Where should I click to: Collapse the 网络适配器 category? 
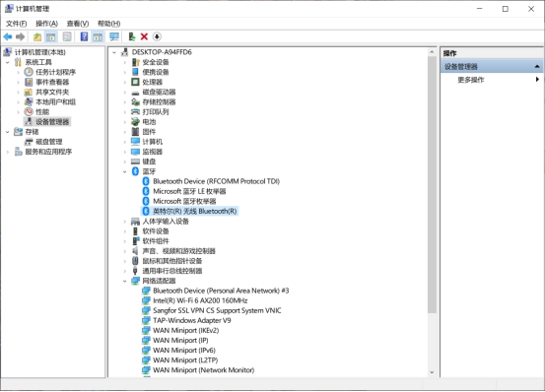point(124,281)
